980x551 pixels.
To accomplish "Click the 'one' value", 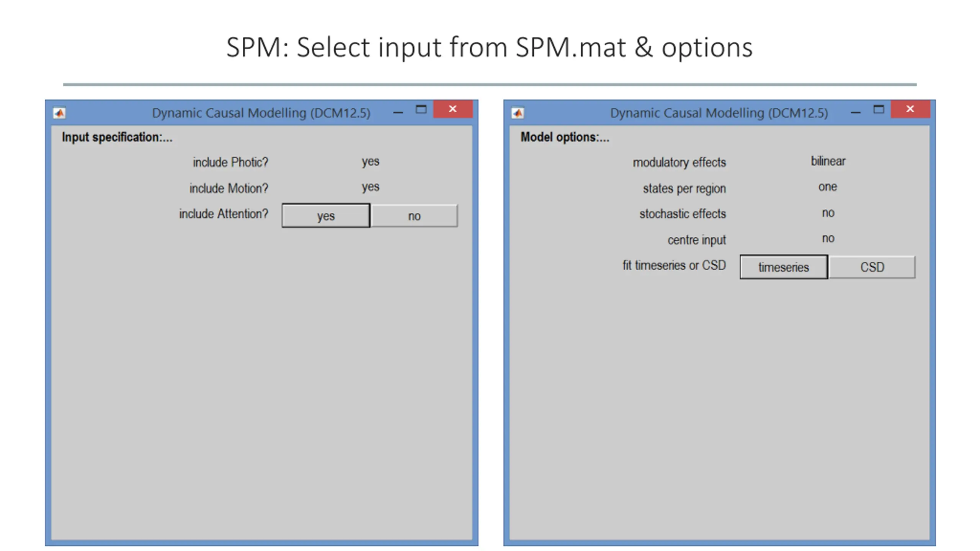I will (828, 187).
